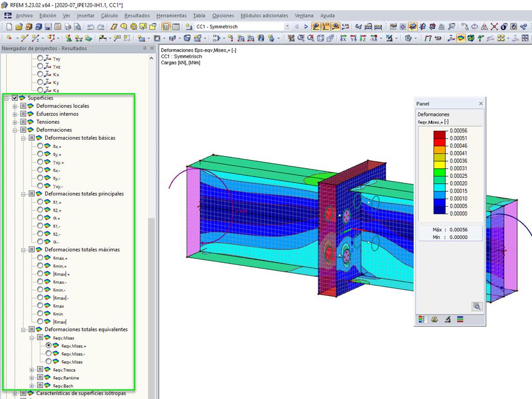The image size is (532, 399).
Task: Save the model with the floppy disk icon
Action: point(48,27)
